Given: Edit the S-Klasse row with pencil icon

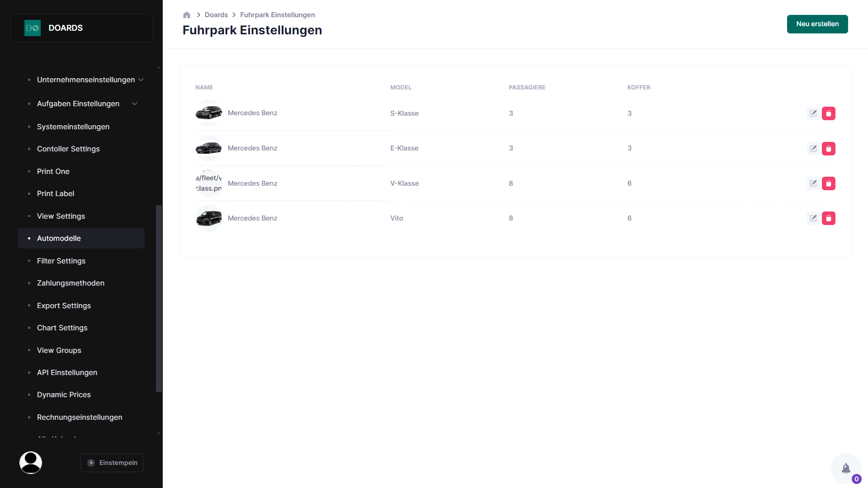Looking at the screenshot, I should point(813,113).
